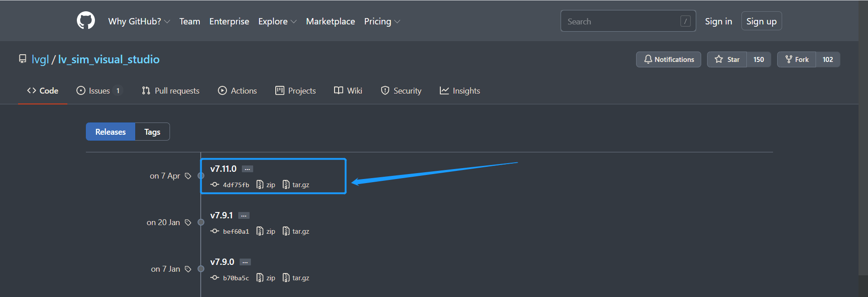Click the Notifications bell button

tap(668, 59)
